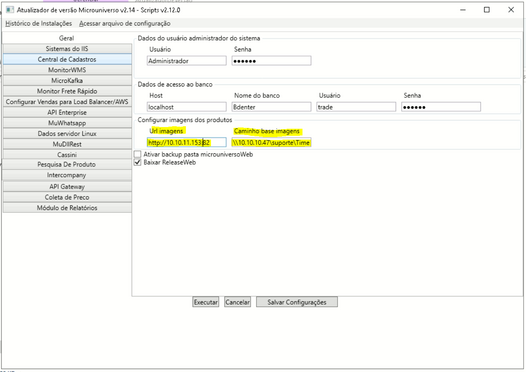The image size is (526, 372).
Task: Click the Url imagens label
Action: (x=167, y=131)
